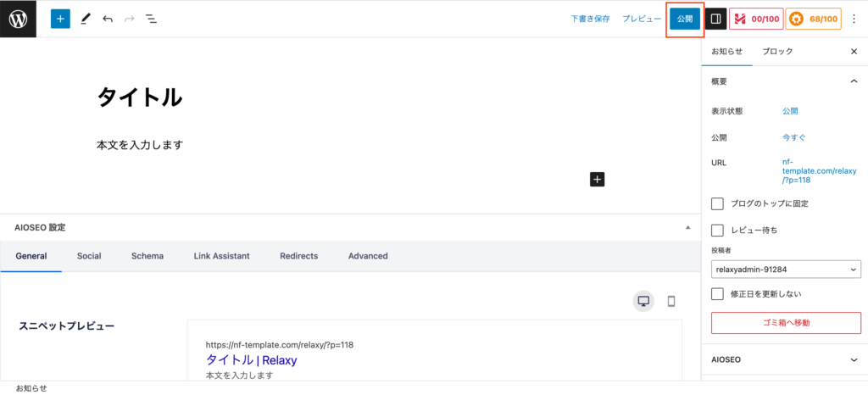The image size is (868, 395).
Task: Click the blue 公開 publish button
Action: coord(685,19)
